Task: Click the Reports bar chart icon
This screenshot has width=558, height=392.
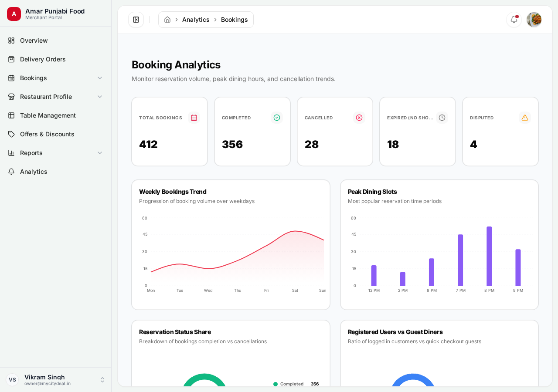Action: [11, 153]
